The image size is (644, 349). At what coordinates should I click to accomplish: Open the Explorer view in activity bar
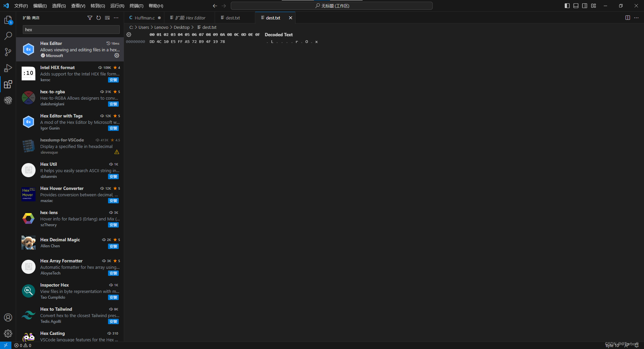pyautogui.click(x=8, y=20)
